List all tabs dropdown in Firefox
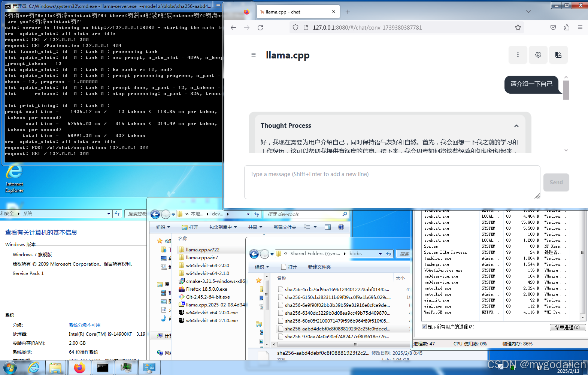588x375 pixels. click(528, 12)
